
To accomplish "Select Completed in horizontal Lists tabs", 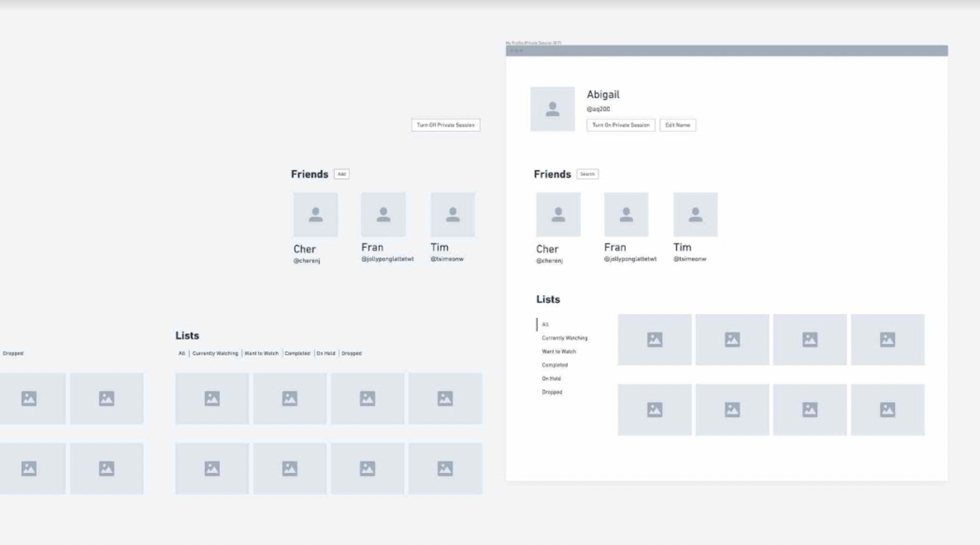I will [x=297, y=353].
